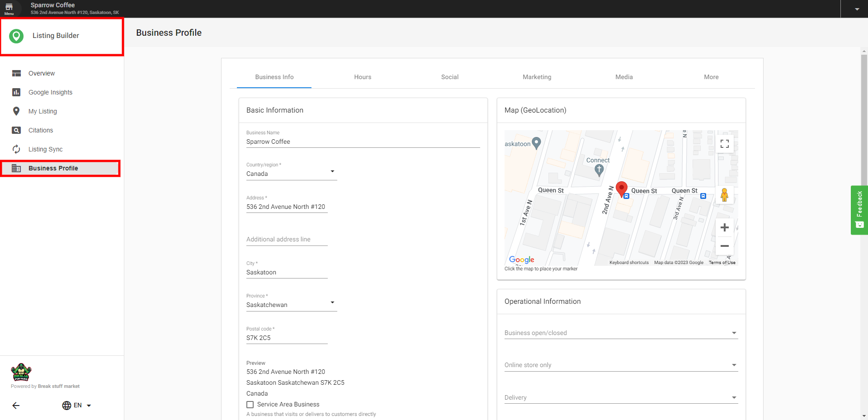Click the Operational Information heading

(542, 302)
